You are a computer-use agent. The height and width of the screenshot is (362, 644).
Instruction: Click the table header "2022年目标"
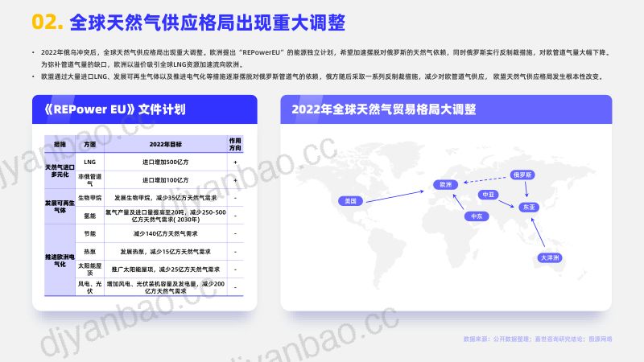pyautogui.click(x=166, y=145)
